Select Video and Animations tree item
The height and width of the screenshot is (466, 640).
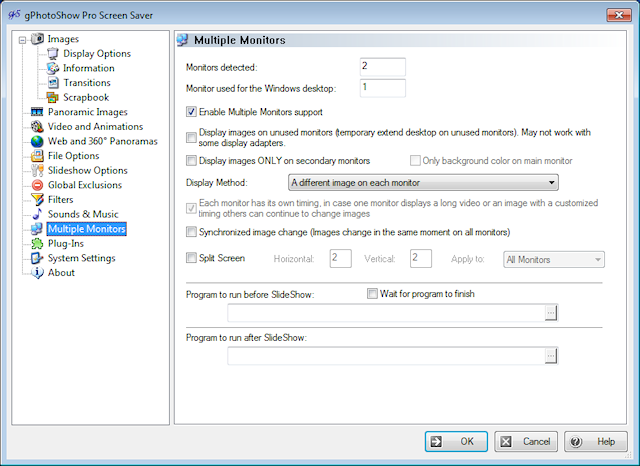[95, 127]
